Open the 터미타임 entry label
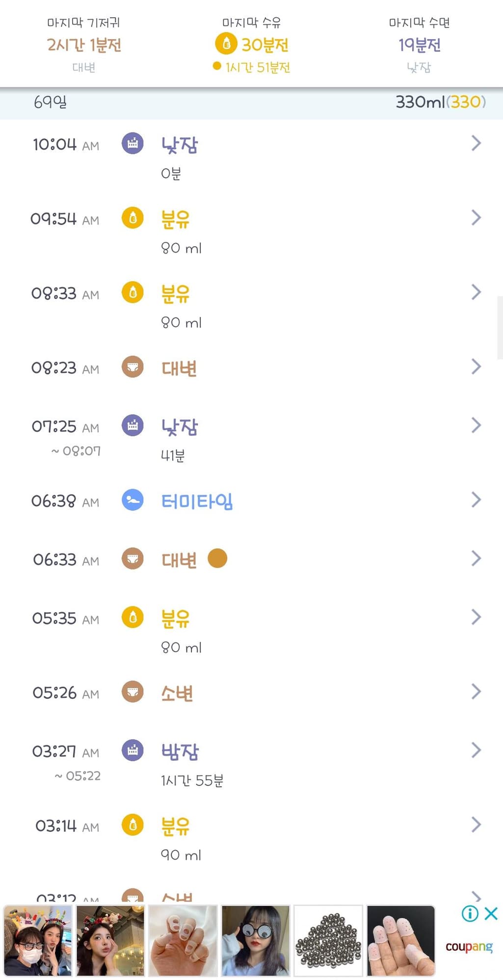The image size is (503, 980). click(x=197, y=501)
